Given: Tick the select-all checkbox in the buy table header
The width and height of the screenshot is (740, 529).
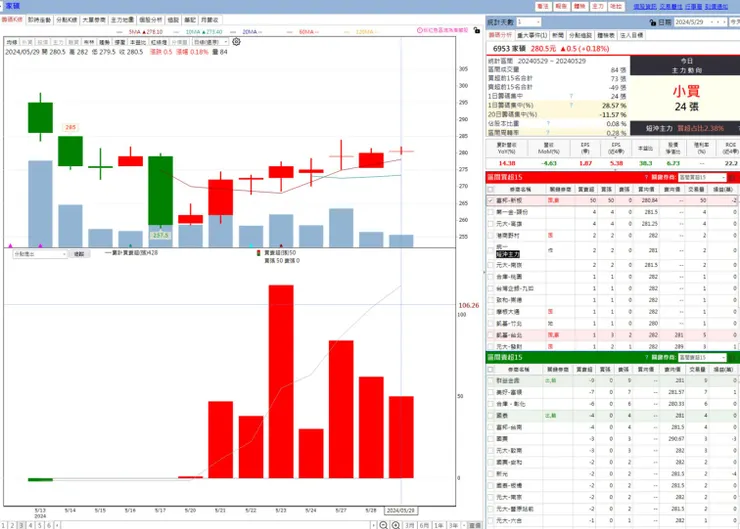Looking at the screenshot, I should click(491, 189).
